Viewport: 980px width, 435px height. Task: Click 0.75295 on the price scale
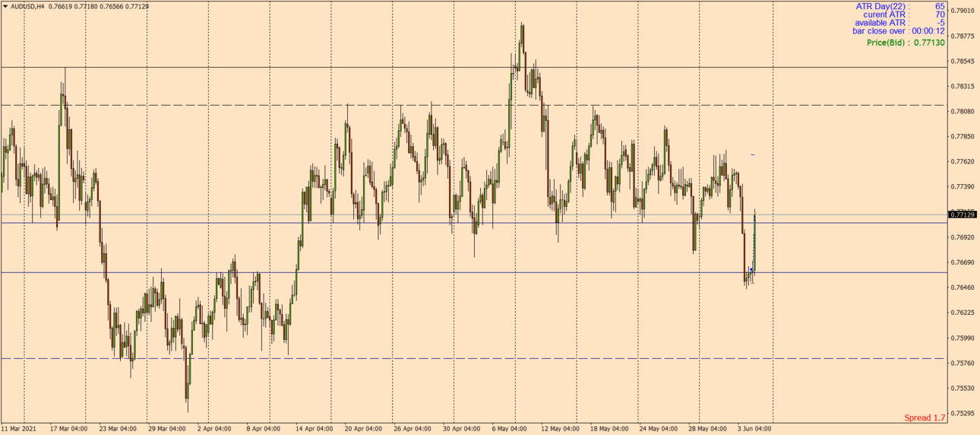pos(963,413)
